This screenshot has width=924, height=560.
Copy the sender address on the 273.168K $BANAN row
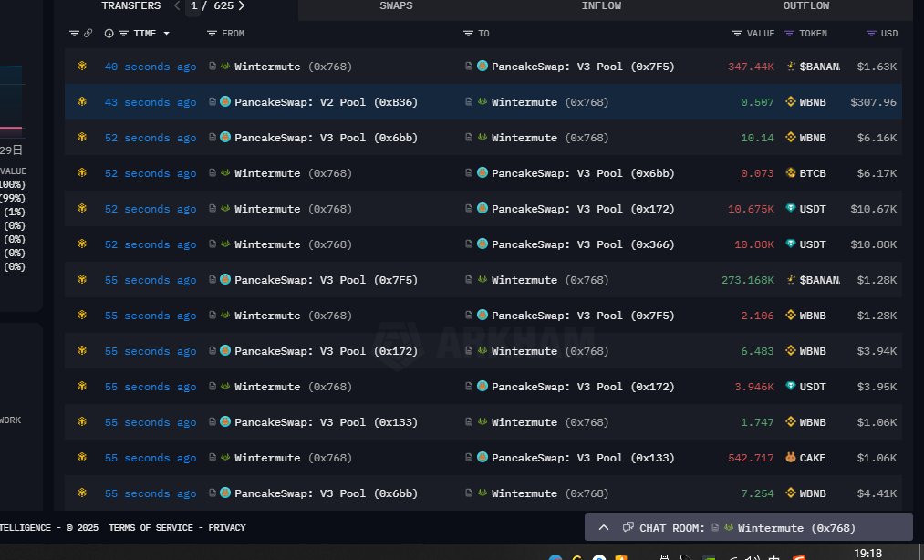click(x=213, y=279)
